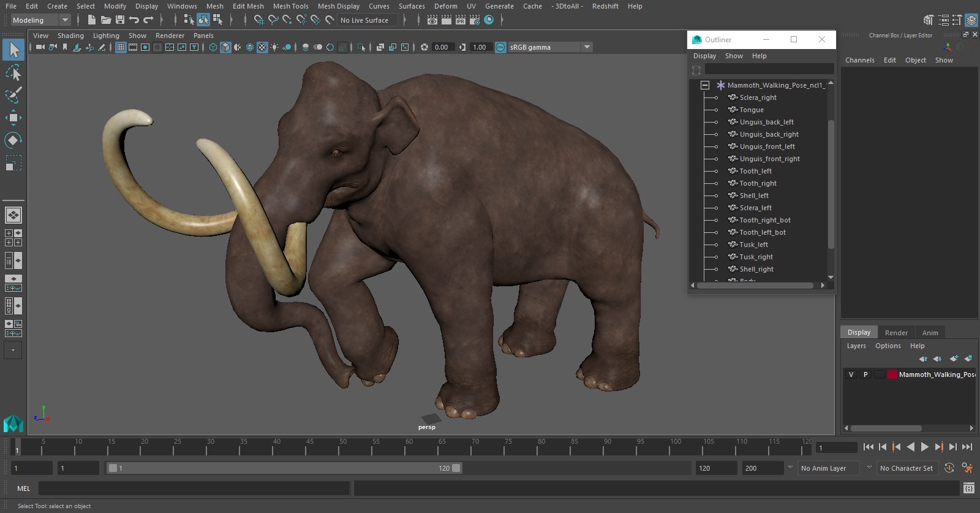980x513 pixels.
Task: Toggle wireframe display cube icon
Action: pos(213,47)
